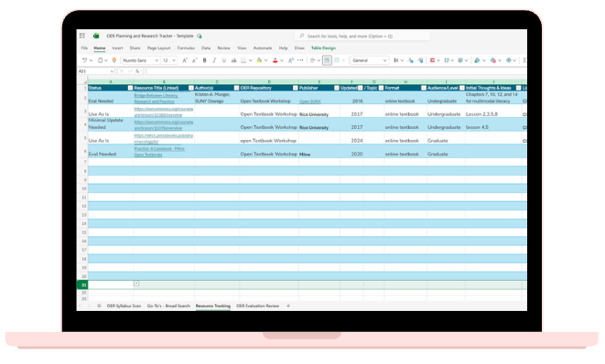
Task: Click the Format as Table icon
Action: tap(459, 60)
